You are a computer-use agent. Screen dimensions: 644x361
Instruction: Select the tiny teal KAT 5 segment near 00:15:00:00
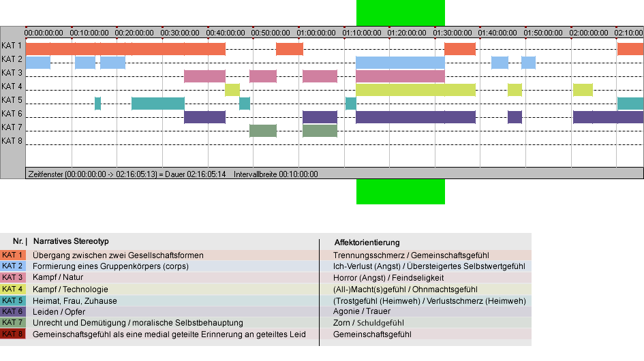(97, 103)
